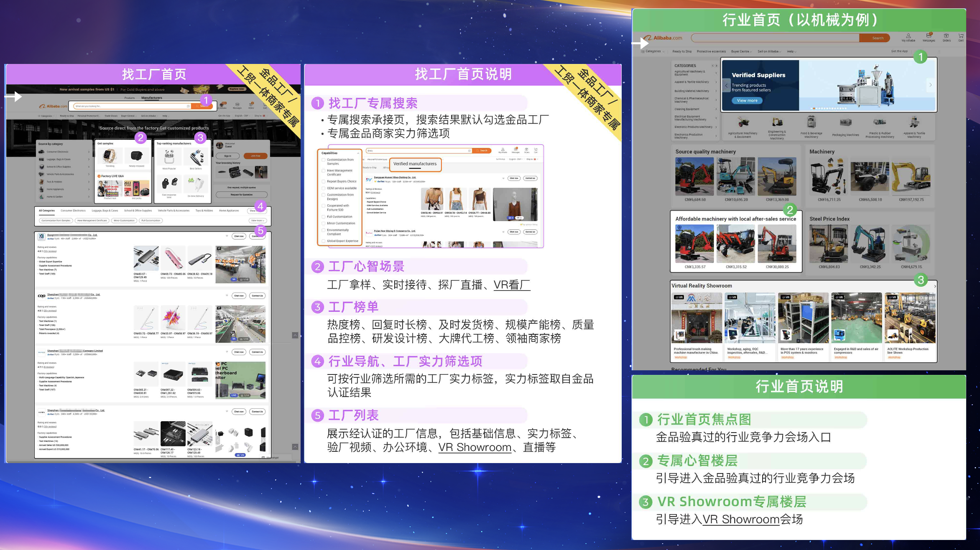Click Home & Garden icon in Source by category
The image size is (980, 550).
point(41,196)
